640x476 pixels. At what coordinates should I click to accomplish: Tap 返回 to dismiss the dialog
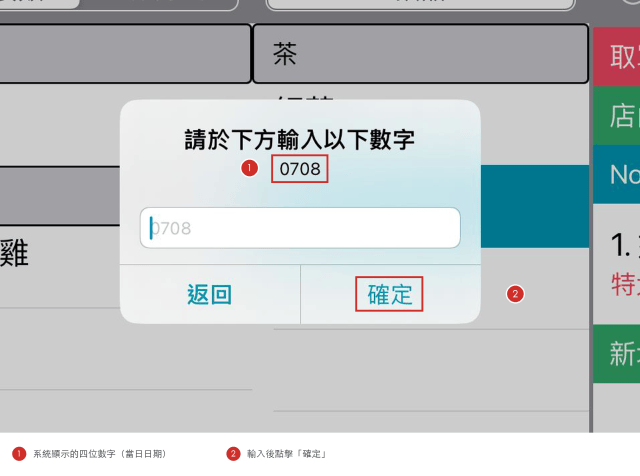pos(210,294)
